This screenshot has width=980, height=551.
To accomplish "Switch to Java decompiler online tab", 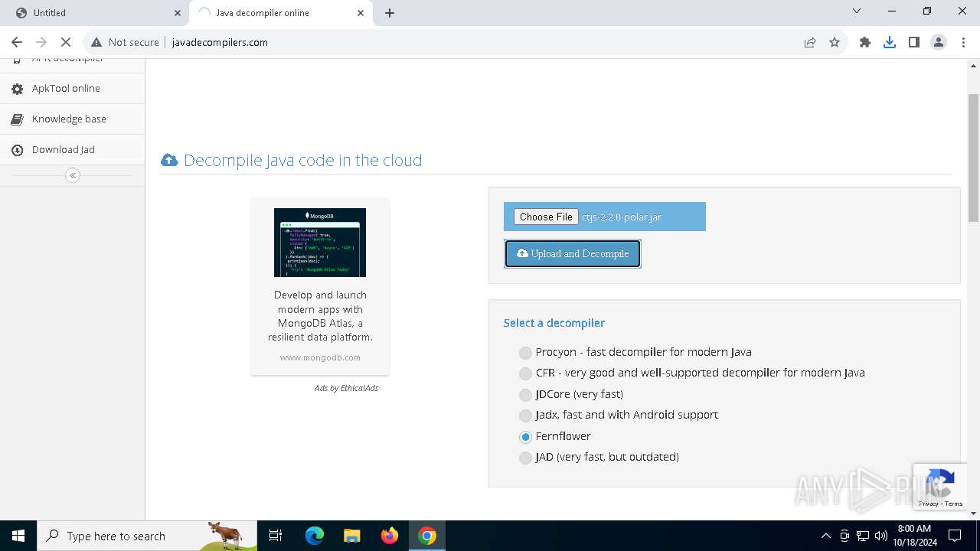I will [281, 13].
